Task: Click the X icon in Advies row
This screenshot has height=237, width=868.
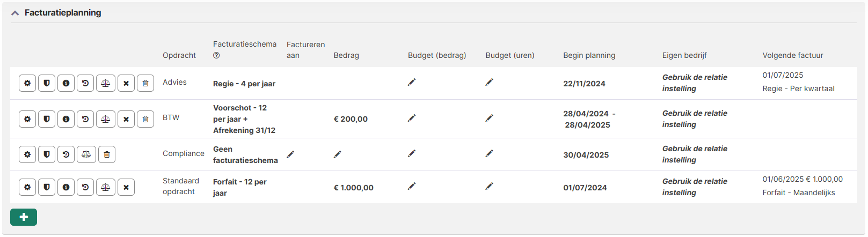Action: tap(126, 83)
